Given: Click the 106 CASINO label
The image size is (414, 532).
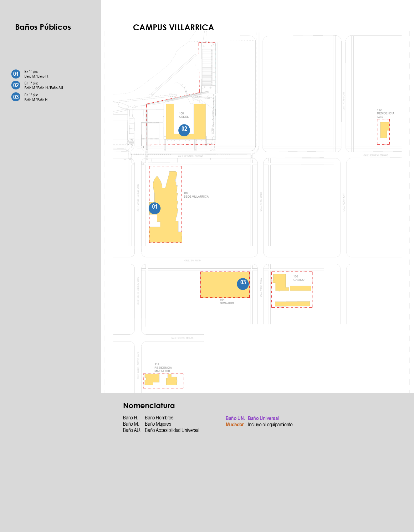Looking at the screenshot, I should [299, 278].
